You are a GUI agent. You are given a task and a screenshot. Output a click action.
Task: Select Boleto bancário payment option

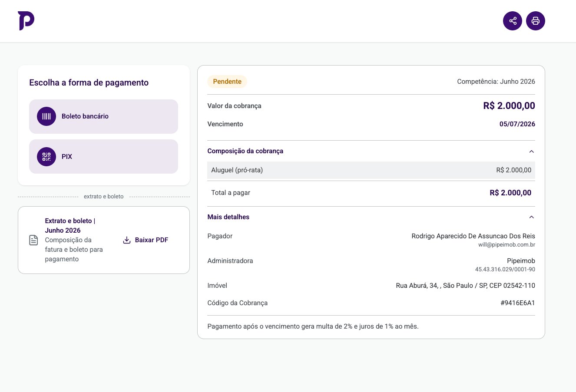click(103, 116)
